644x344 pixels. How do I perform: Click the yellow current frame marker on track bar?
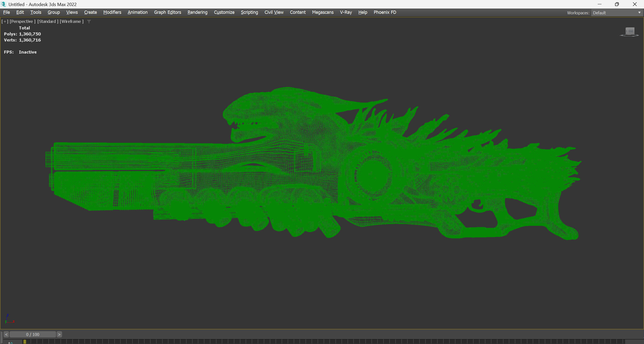pos(25,342)
